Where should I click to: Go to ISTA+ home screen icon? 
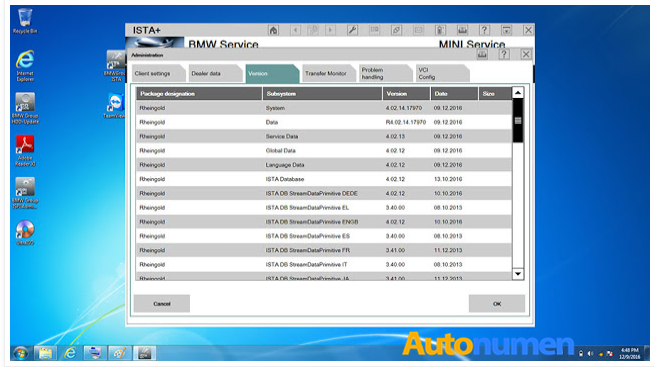[273, 30]
